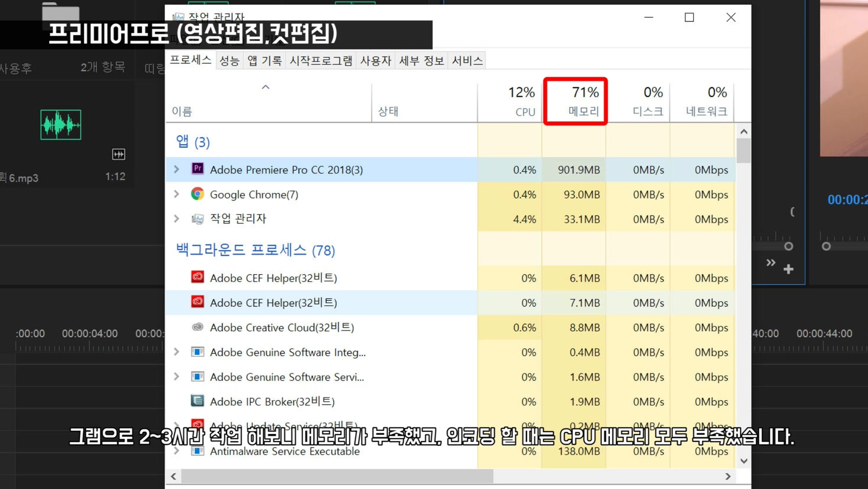
Task: Select Adobe Creative Cloud(32비트) row name
Action: (x=282, y=328)
